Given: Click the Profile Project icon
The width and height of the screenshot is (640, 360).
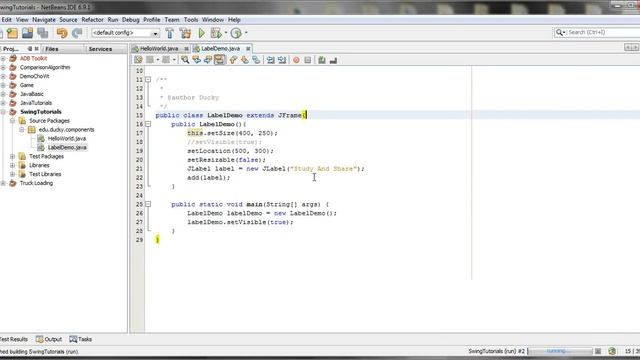Looking at the screenshot, I should click(x=236, y=33).
